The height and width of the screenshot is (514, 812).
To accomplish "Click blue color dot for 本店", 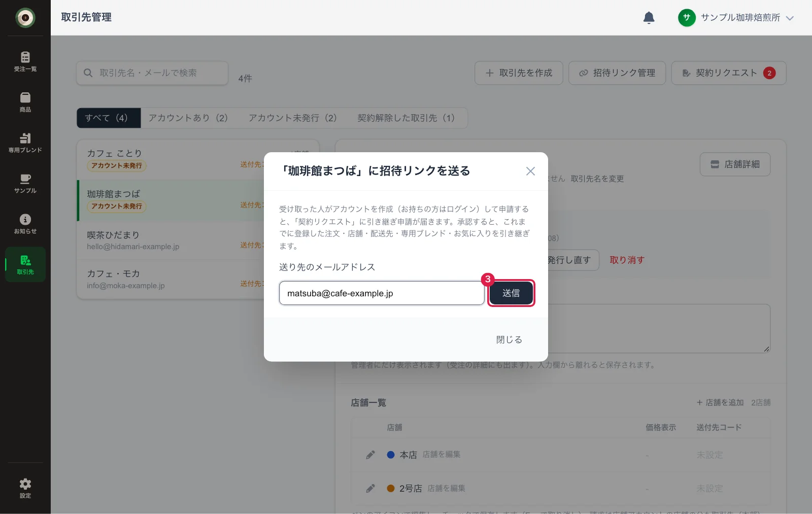I will click(x=391, y=455).
